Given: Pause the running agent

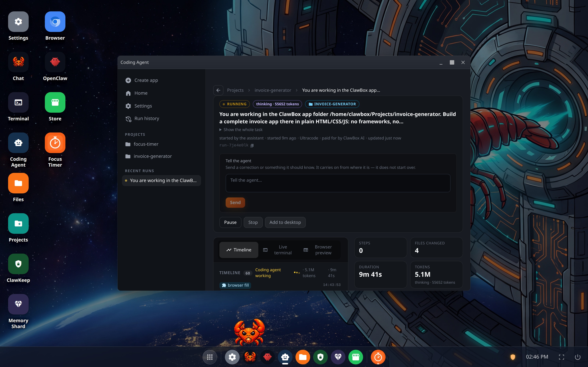Looking at the screenshot, I should coord(230,222).
